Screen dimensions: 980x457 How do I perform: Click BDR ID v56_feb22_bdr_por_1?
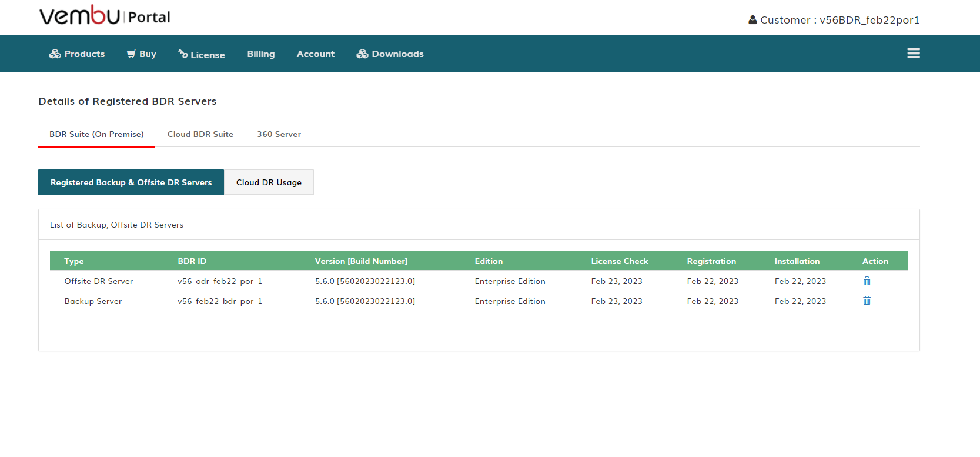coord(220,301)
